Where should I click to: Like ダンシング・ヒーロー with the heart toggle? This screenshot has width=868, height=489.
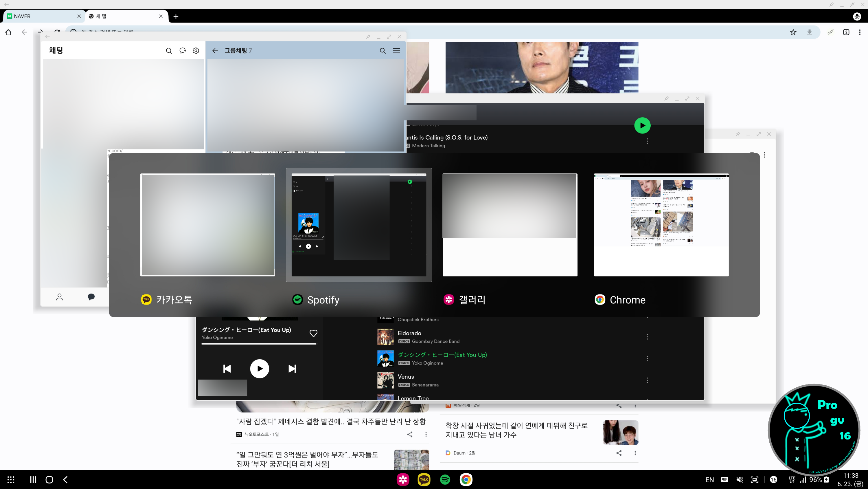point(313,333)
